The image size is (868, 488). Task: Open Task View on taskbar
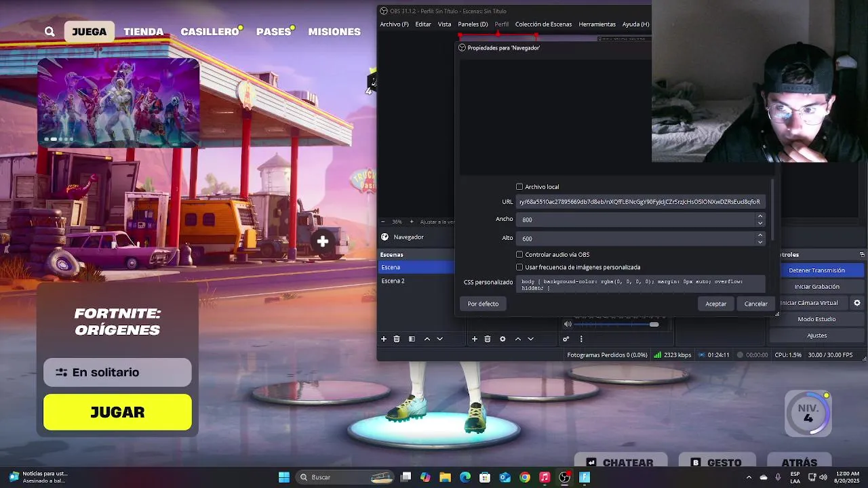pyautogui.click(x=406, y=477)
